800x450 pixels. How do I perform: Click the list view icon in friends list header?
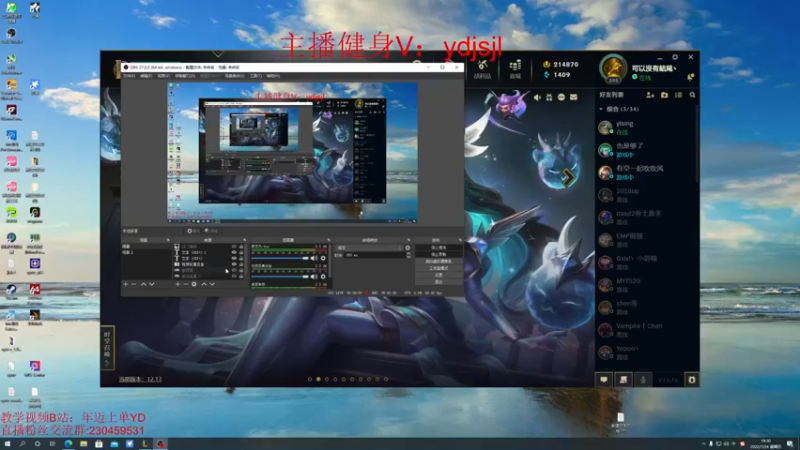click(x=679, y=95)
